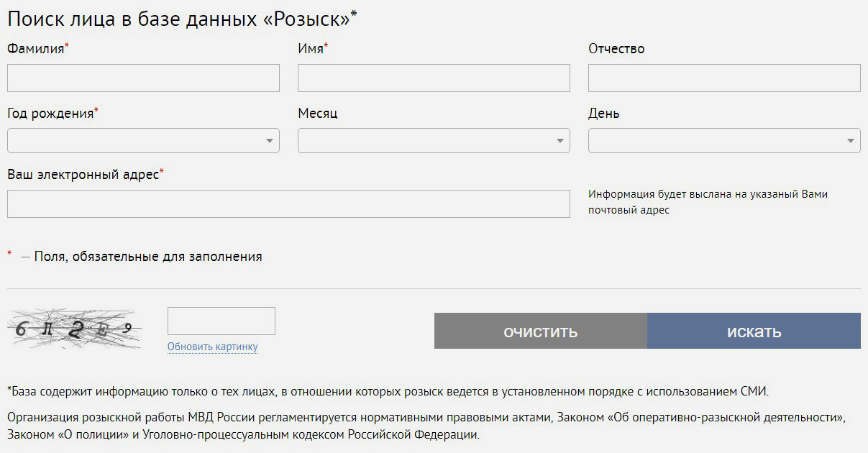
Task: Click the Отчество text input field
Action: click(x=724, y=78)
